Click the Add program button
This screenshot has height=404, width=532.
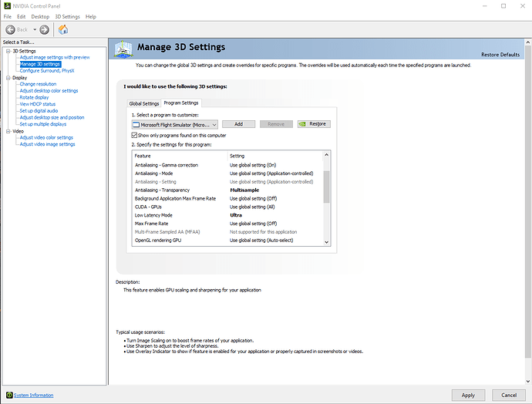[238, 123]
